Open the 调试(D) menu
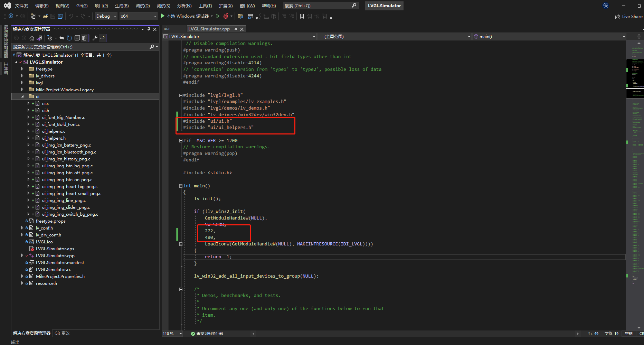Image resolution: width=644 pixels, height=345 pixels. coord(143,6)
